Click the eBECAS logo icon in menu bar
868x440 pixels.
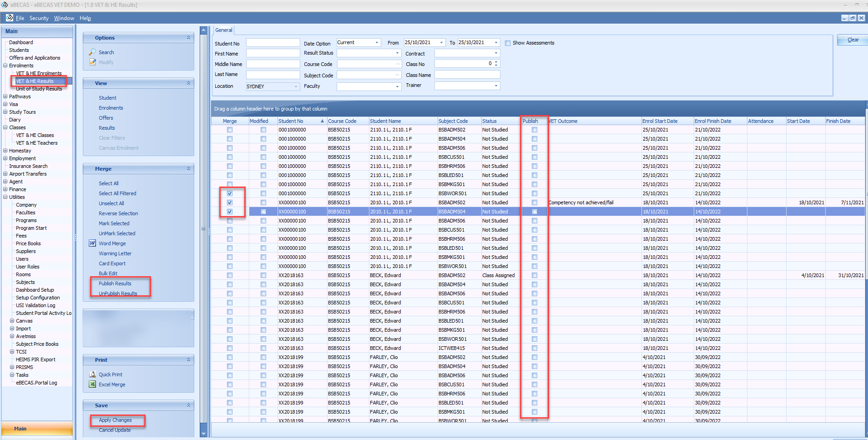tap(10, 18)
